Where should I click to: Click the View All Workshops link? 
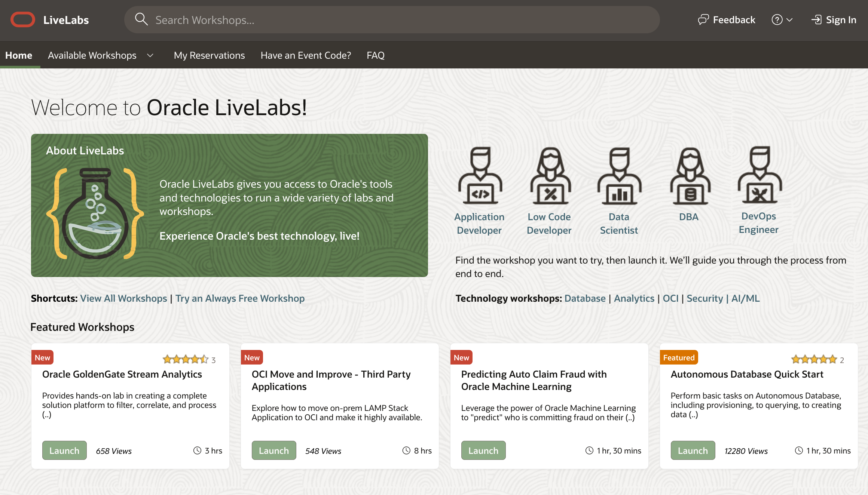[x=123, y=298]
